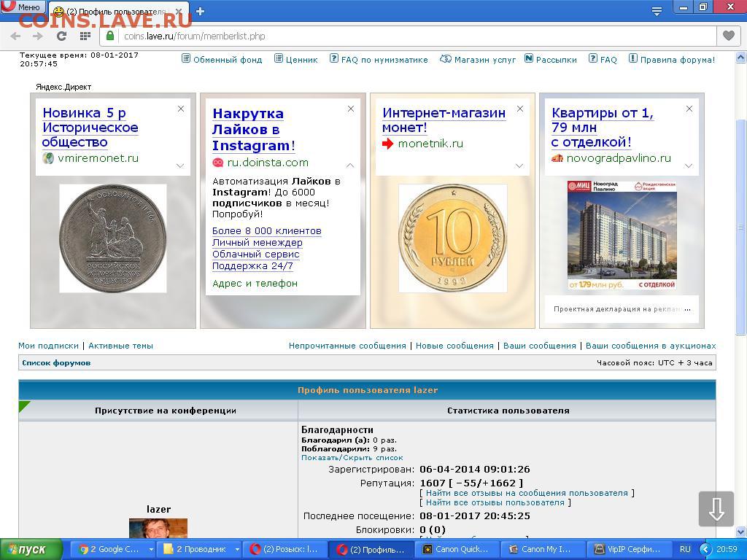
Task: Click Найти все отзывы на сообщения пользователя
Action: click(x=527, y=494)
